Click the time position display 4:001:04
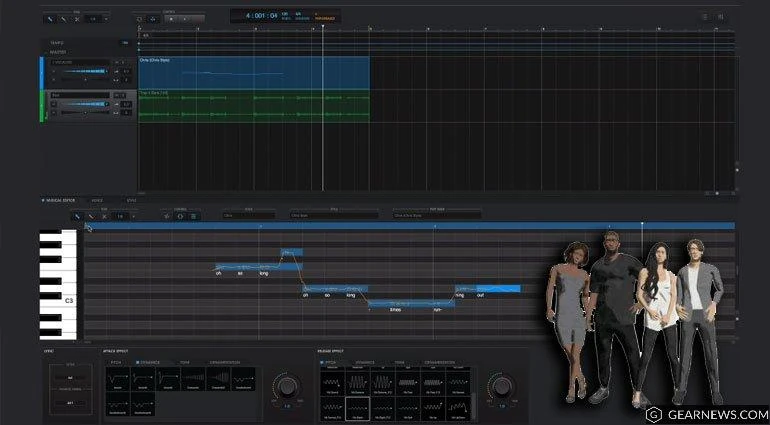The width and height of the screenshot is (770, 425). (x=261, y=16)
